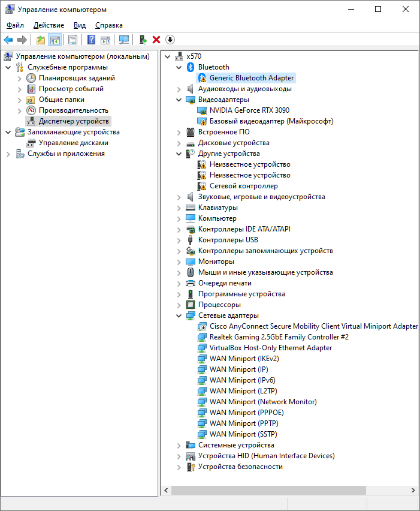This screenshot has height=511, width=420.
Task: Open the Файл menu
Action: click(15, 25)
